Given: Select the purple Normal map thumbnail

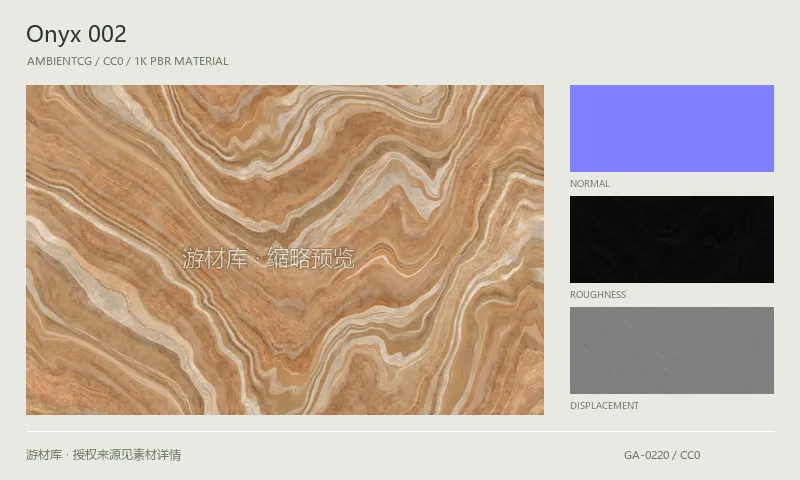Looking at the screenshot, I should point(671,128).
